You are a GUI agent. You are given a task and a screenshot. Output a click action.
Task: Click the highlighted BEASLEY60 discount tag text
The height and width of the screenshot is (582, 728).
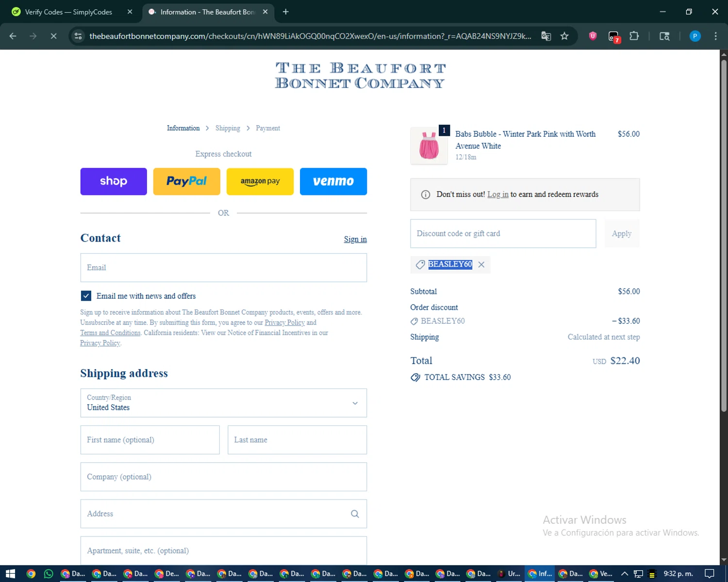tap(450, 264)
